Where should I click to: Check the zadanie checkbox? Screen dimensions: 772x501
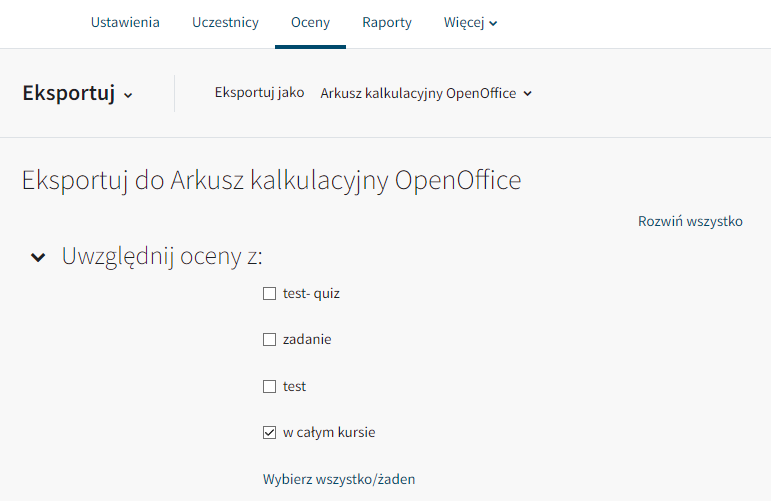click(x=269, y=340)
